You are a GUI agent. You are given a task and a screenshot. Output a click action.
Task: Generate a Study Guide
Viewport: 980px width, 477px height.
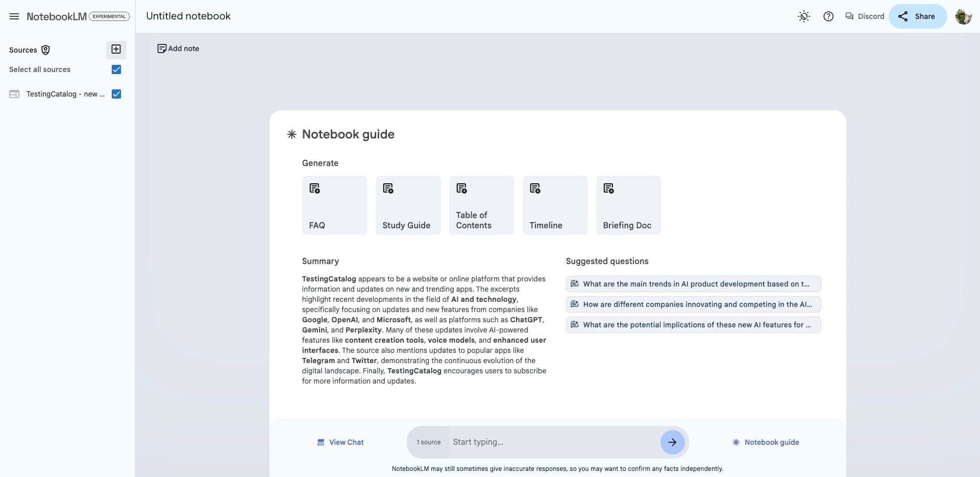pyautogui.click(x=408, y=205)
